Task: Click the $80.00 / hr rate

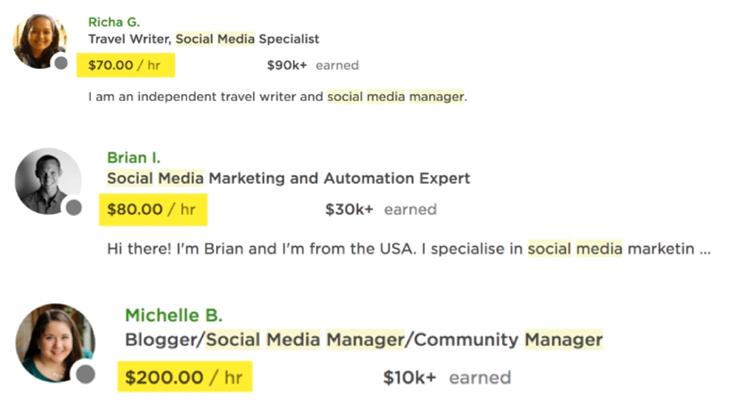Action: pos(159,209)
